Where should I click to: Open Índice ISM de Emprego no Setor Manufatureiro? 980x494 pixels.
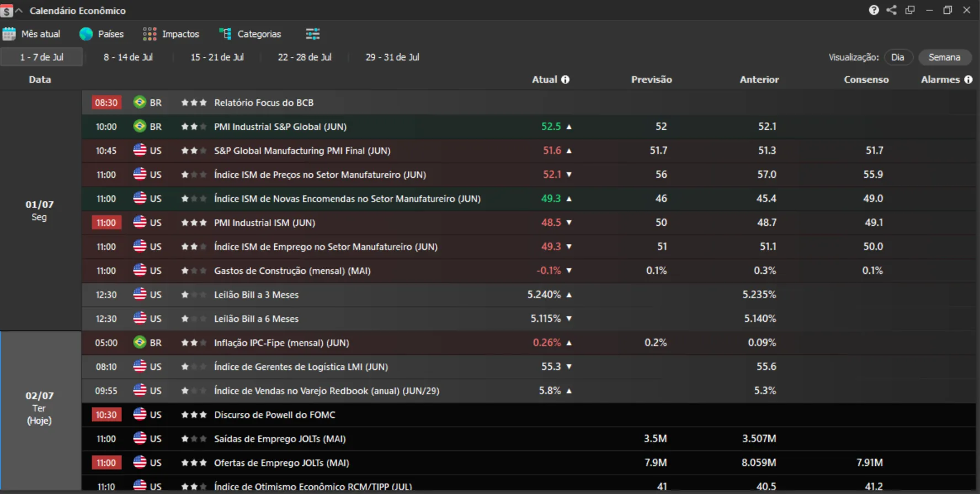click(x=326, y=247)
